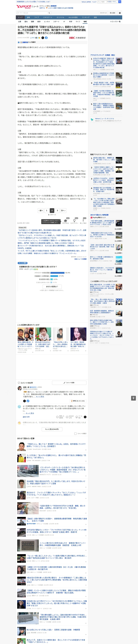The height and width of the screenshot is (644, 138).
Task: Click the keyword input field
Action: (32, 13)
